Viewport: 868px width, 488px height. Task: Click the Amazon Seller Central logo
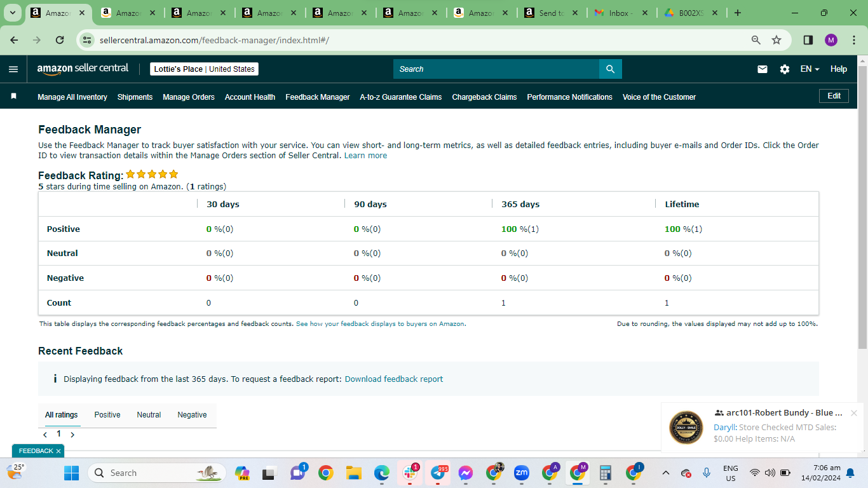coord(83,69)
